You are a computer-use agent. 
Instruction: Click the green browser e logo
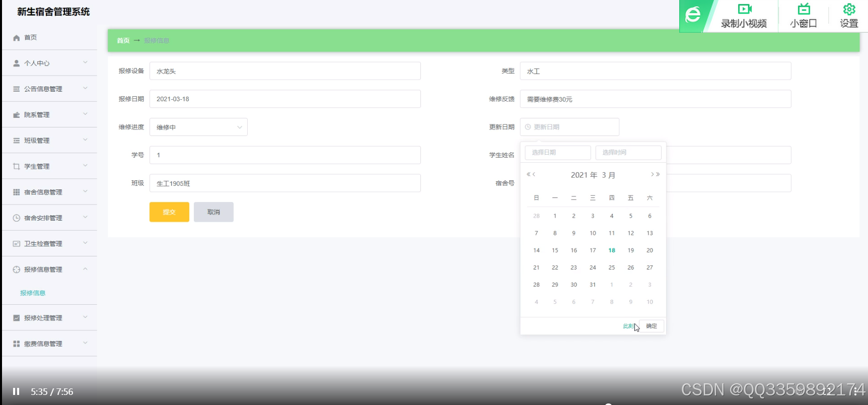pos(693,15)
